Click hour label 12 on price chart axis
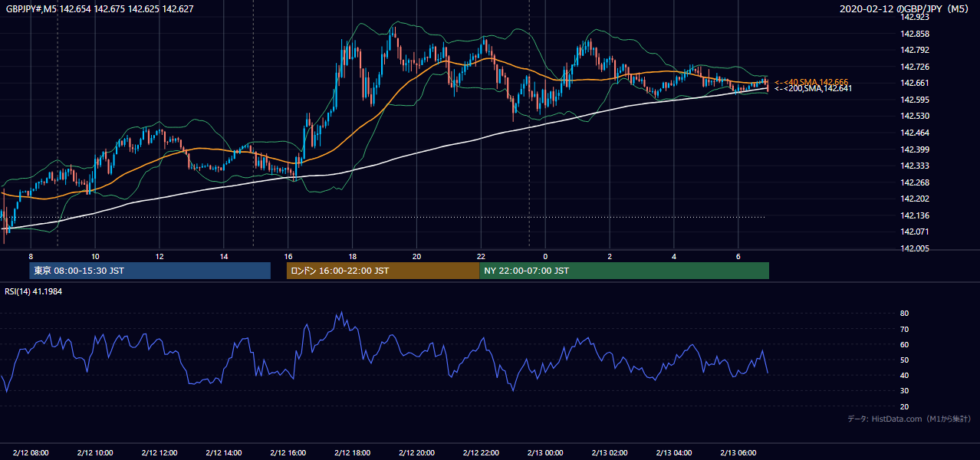 [x=159, y=256]
